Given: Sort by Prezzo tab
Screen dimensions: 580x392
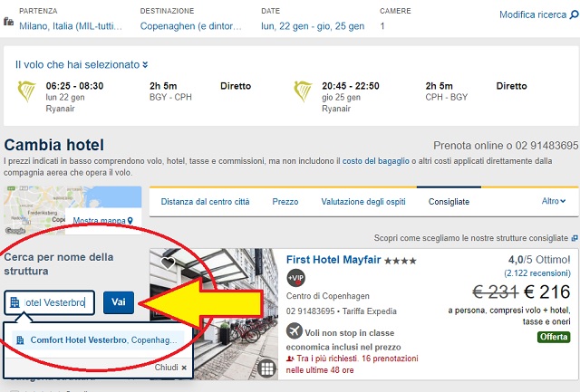Looking at the screenshot, I should pos(285,202).
